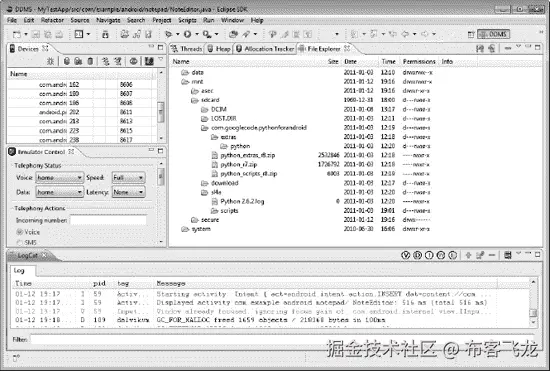Click the Debug launch toolbar icon

[x=168, y=34]
